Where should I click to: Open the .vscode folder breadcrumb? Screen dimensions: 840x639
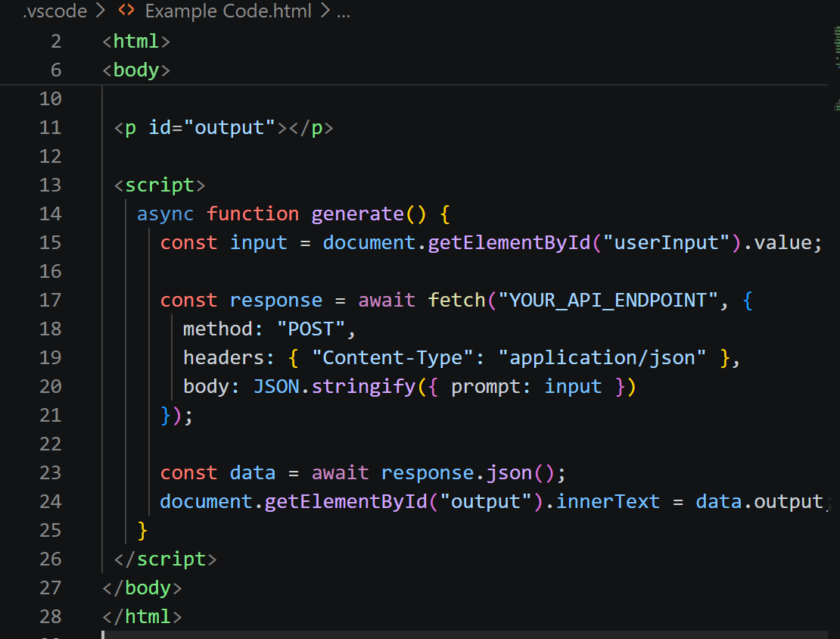tap(56, 12)
